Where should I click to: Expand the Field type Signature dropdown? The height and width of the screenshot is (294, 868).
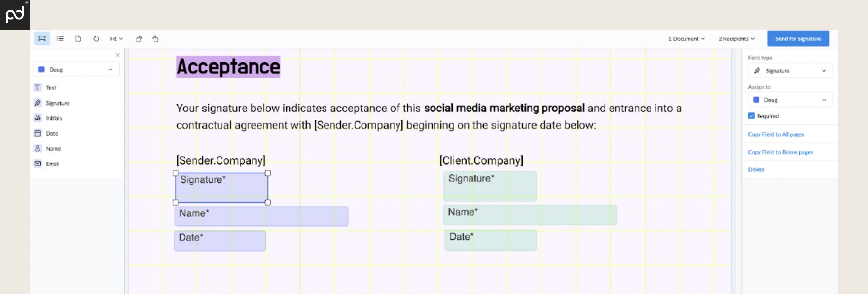(x=790, y=71)
